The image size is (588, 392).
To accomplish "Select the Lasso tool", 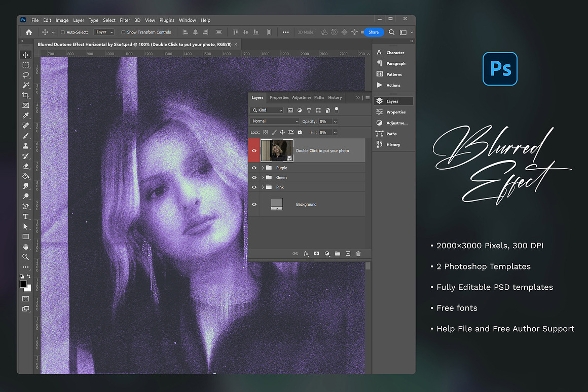I will pyautogui.click(x=25, y=75).
